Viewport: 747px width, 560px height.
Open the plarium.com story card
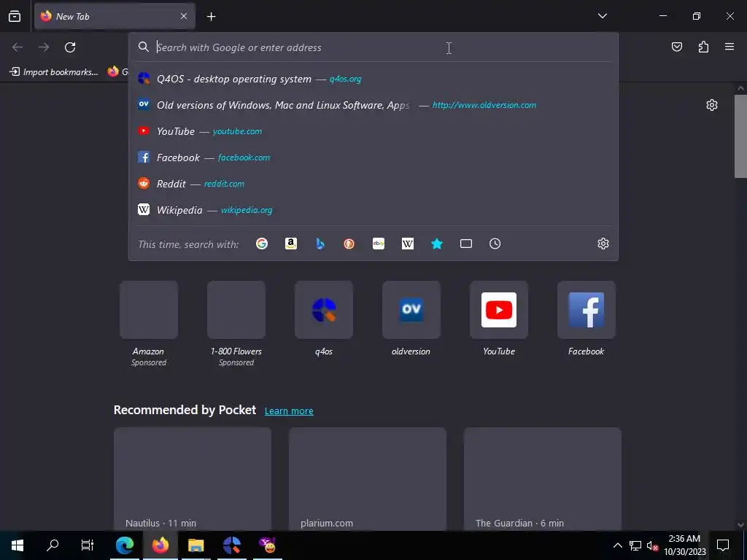click(368, 479)
